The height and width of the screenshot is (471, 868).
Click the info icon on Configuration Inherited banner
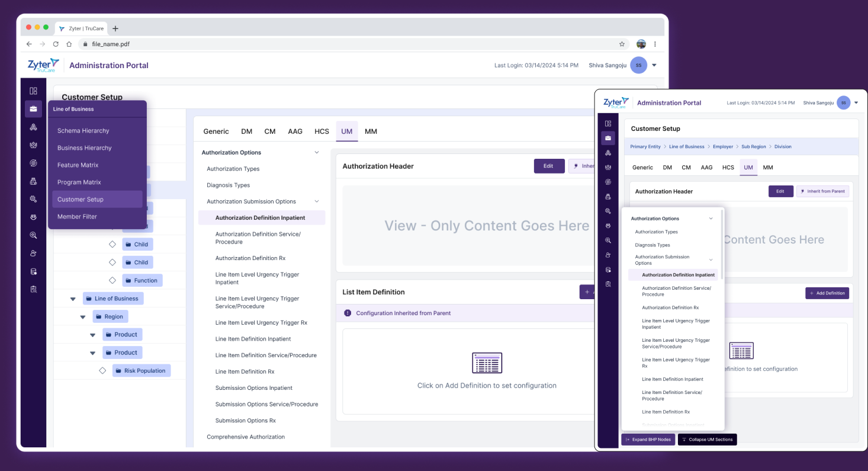point(348,313)
